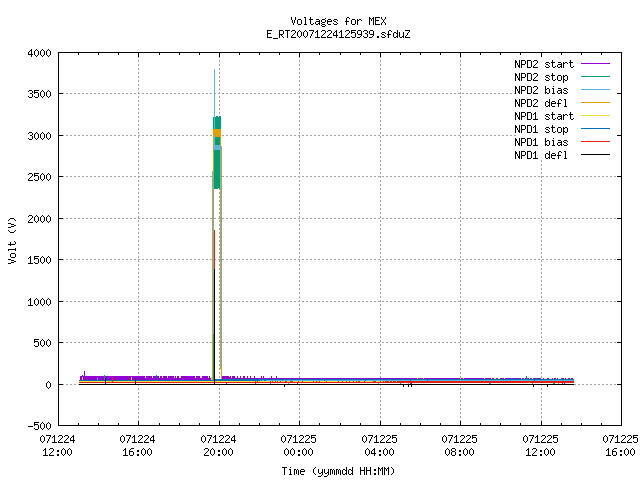
Task: Click the 'NPD1 start' legend label
Action: coord(544,116)
